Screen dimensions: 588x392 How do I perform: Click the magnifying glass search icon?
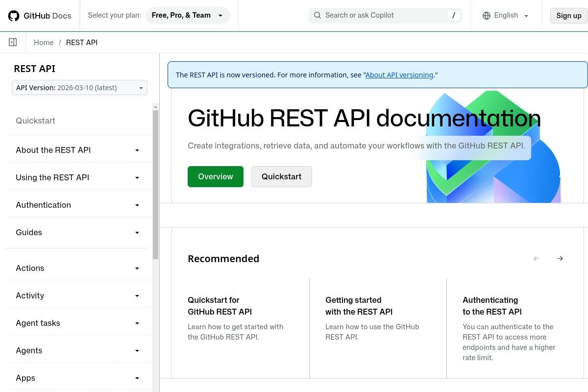coord(318,15)
